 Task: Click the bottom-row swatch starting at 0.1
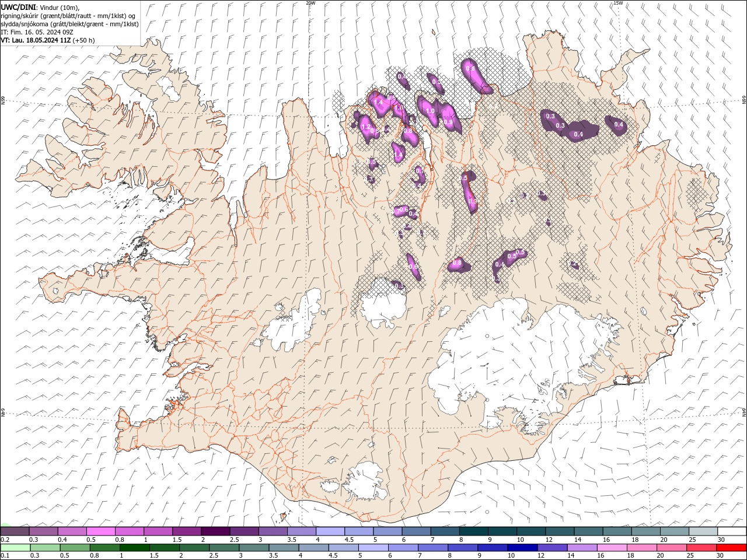[x=15, y=548]
